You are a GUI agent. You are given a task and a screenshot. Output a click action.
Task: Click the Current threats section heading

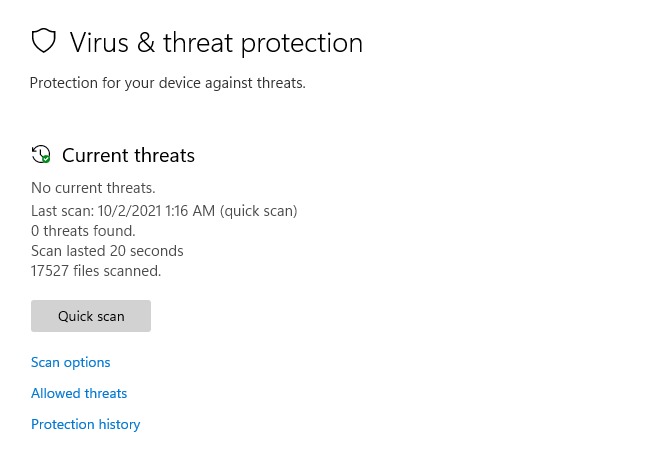pyautogui.click(x=128, y=155)
